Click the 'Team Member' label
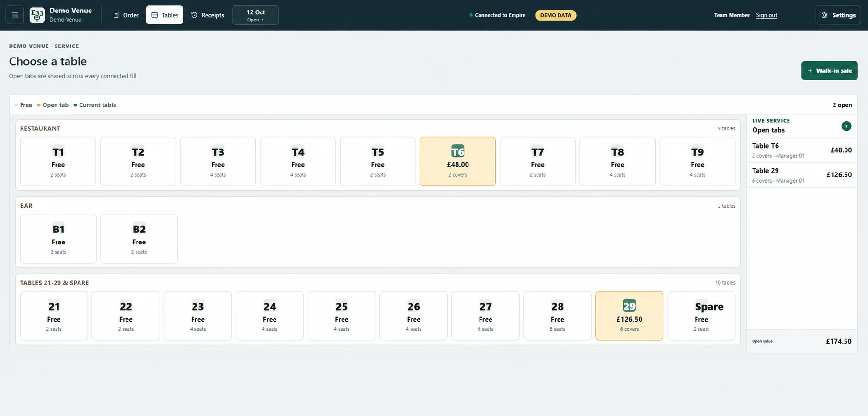Viewport: 868px width, 416px height. coord(732,15)
